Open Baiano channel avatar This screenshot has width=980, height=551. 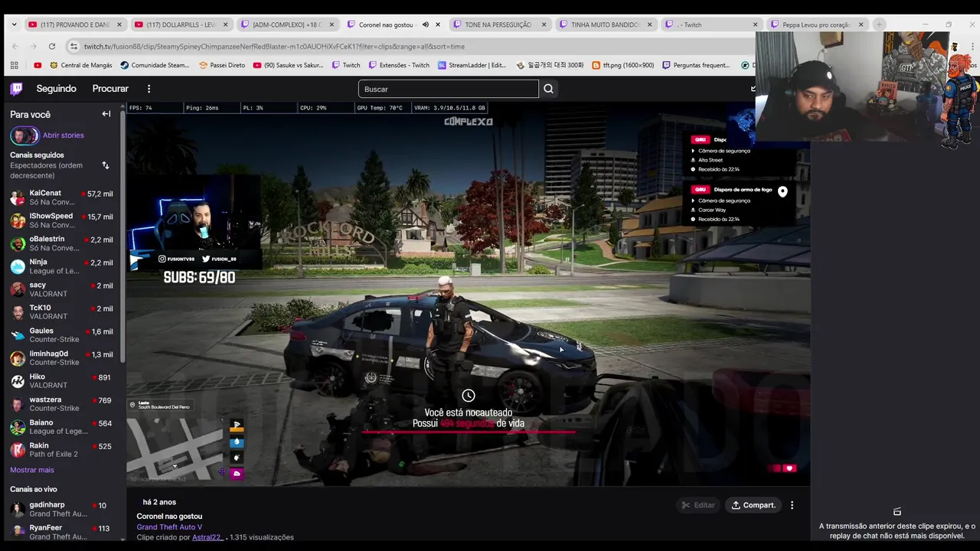(x=18, y=427)
